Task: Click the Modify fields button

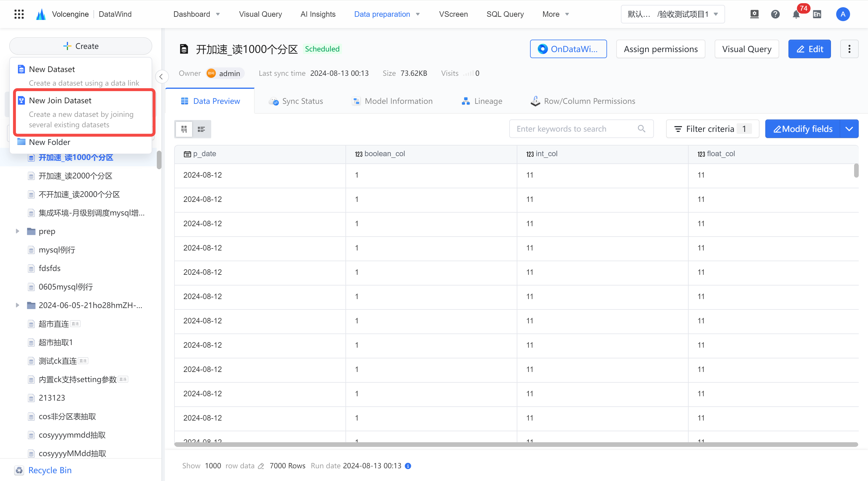Action: tap(802, 129)
